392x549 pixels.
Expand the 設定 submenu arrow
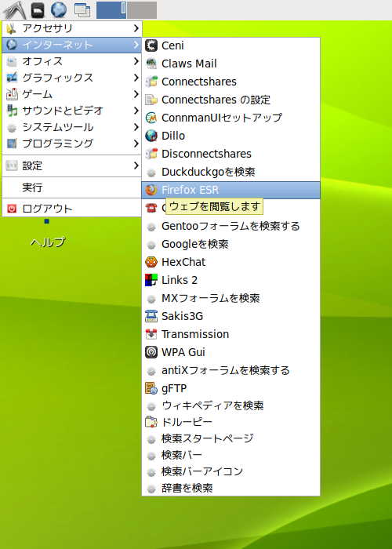pos(136,165)
